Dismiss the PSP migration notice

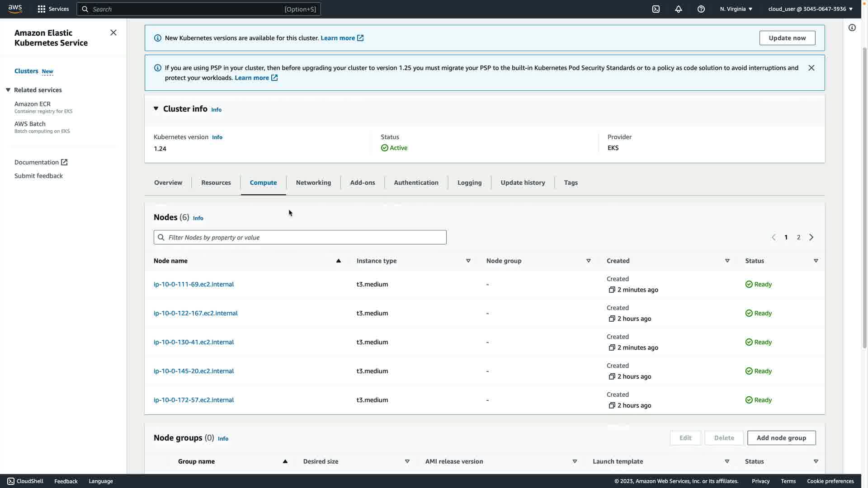[811, 68]
